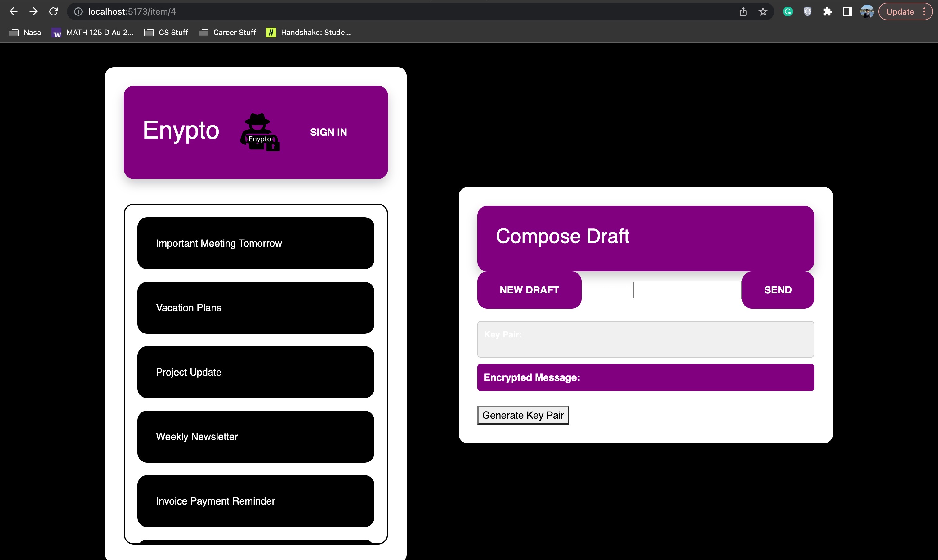Image resolution: width=938 pixels, height=560 pixels.
Task: Open the CS Stuff bookmarks folder
Action: click(166, 33)
